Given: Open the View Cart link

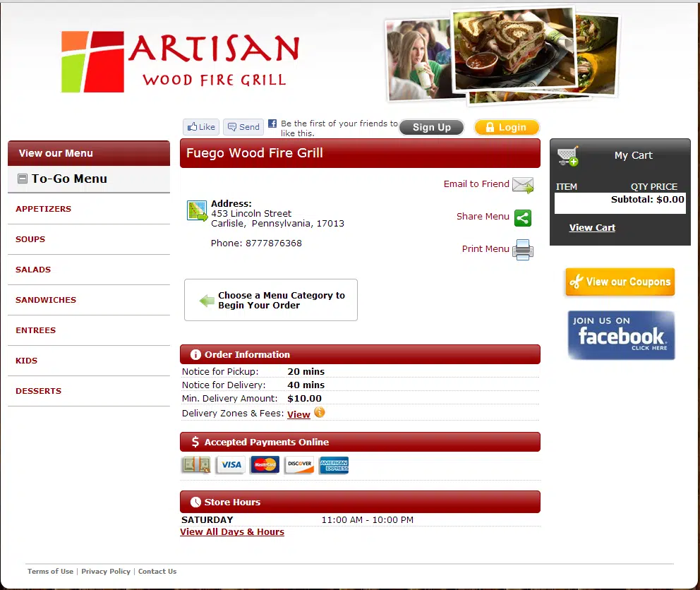Looking at the screenshot, I should click(x=592, y=228).
